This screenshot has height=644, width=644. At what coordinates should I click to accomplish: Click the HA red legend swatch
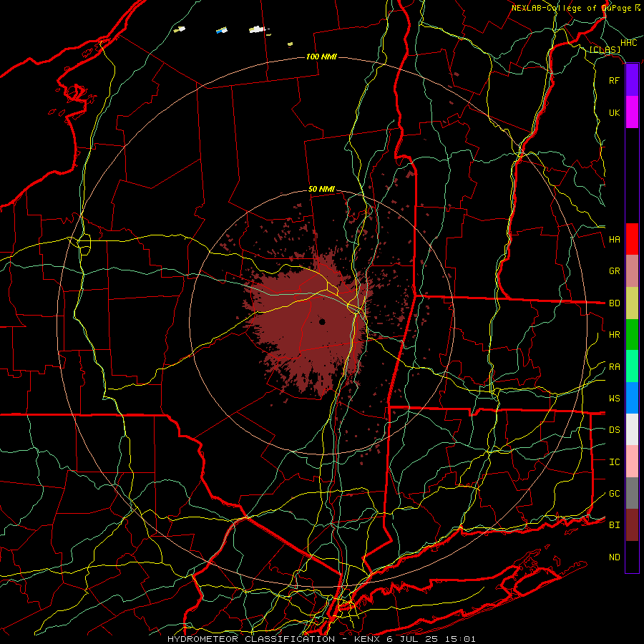tap(632, 239)
